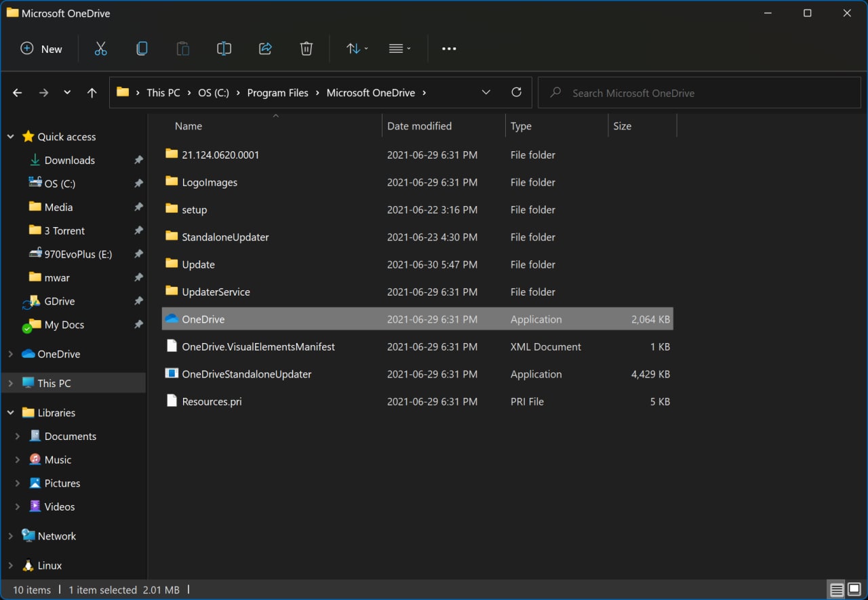Open the address bar history dropdown
Viewport: 868px width, 600px height.
coord(486,93)
